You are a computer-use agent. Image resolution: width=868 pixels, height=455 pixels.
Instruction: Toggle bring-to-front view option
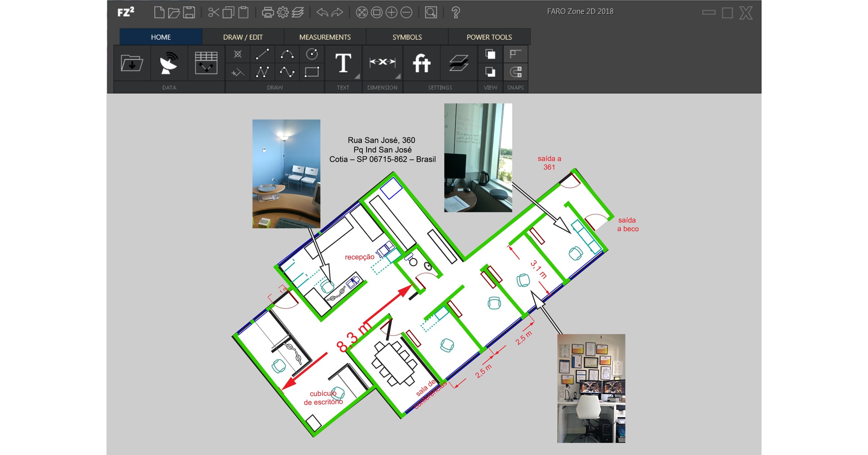pyautogui.click(x=490, y=54)
